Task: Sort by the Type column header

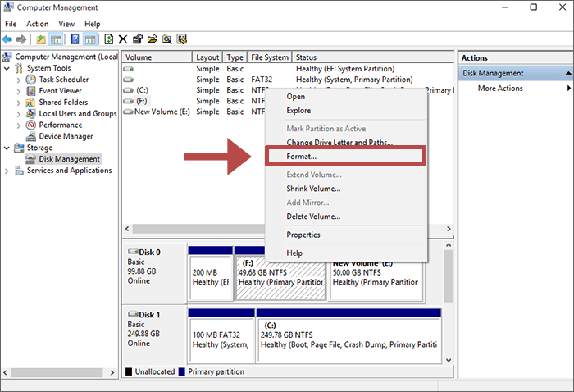Action: tap(235, 57)
